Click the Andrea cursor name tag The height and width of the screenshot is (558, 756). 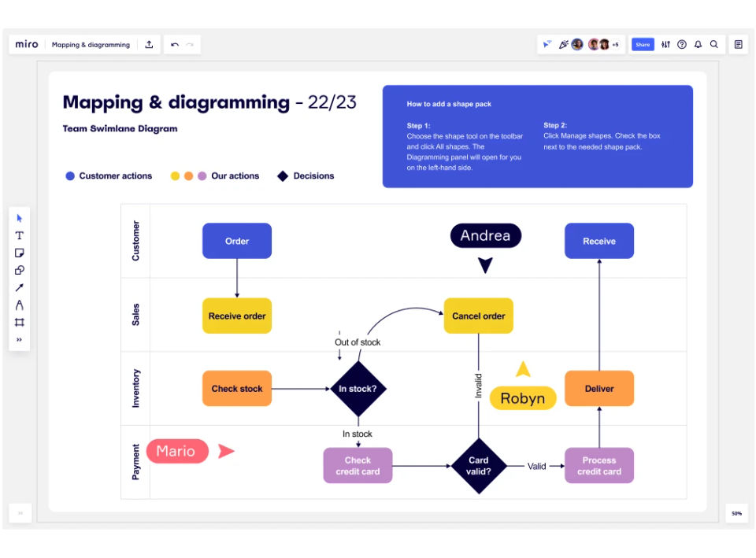[486, 235]
